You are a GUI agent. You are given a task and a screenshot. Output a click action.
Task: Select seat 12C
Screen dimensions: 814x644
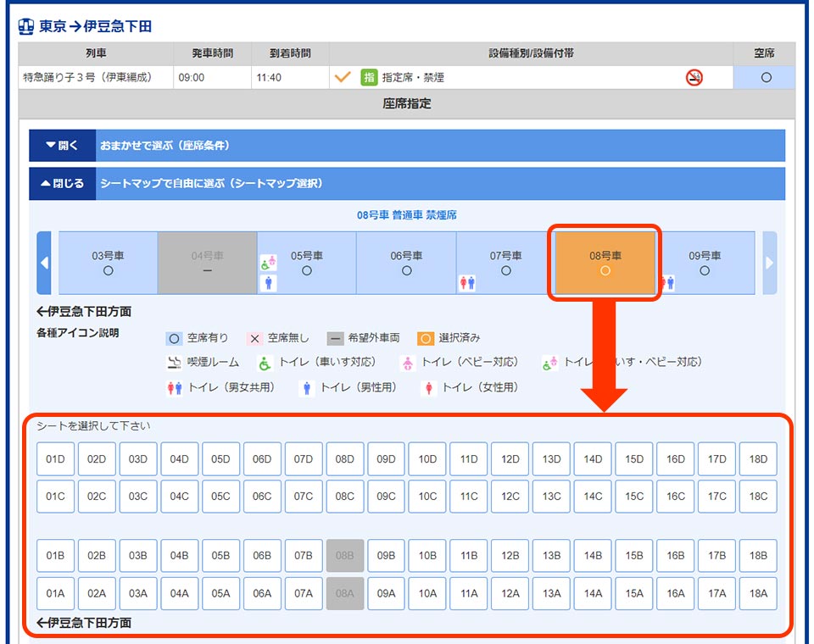click(x=510, y=497)
